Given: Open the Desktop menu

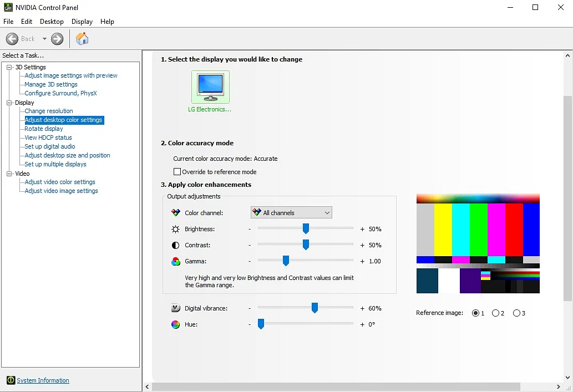Looking at the screenshot, I should click(x=52, y=22).
